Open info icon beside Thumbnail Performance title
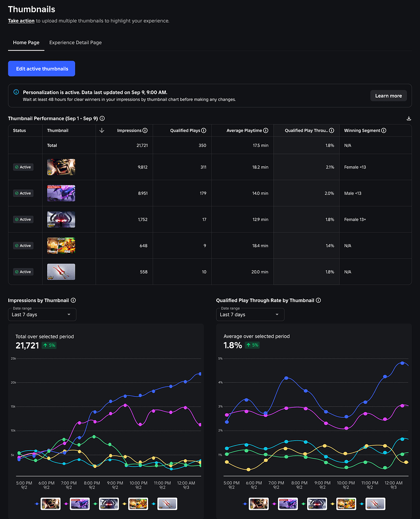This screenshot has height=519, width=420. click(102, 119)
